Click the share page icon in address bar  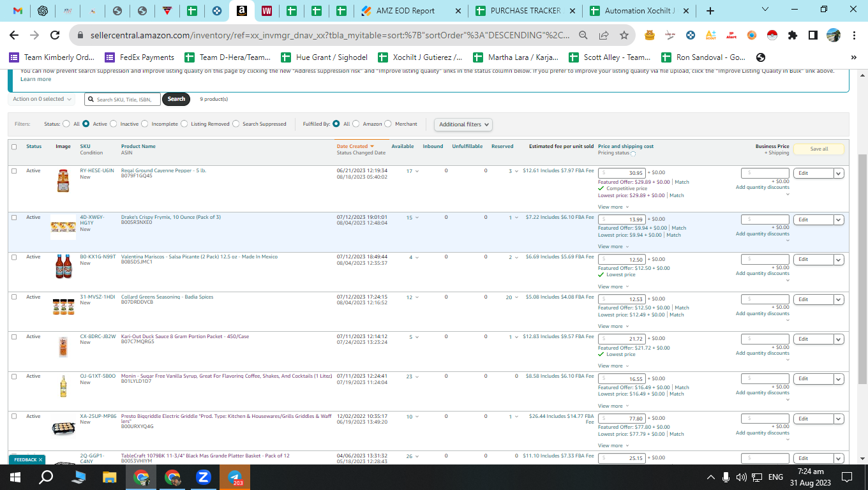[604, 36]
